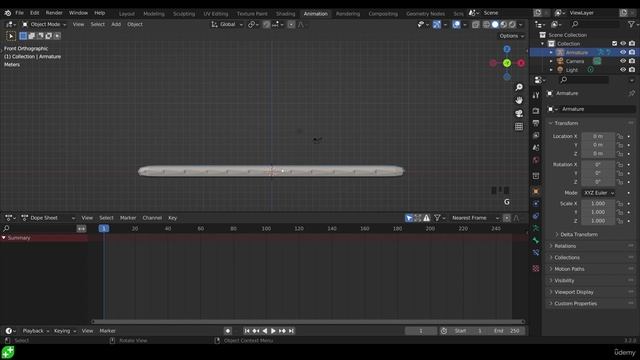Viewport: 640px width, 360px height.
Task: Disable Armature render camera icon in outliner
Action: tap(632, 52)
